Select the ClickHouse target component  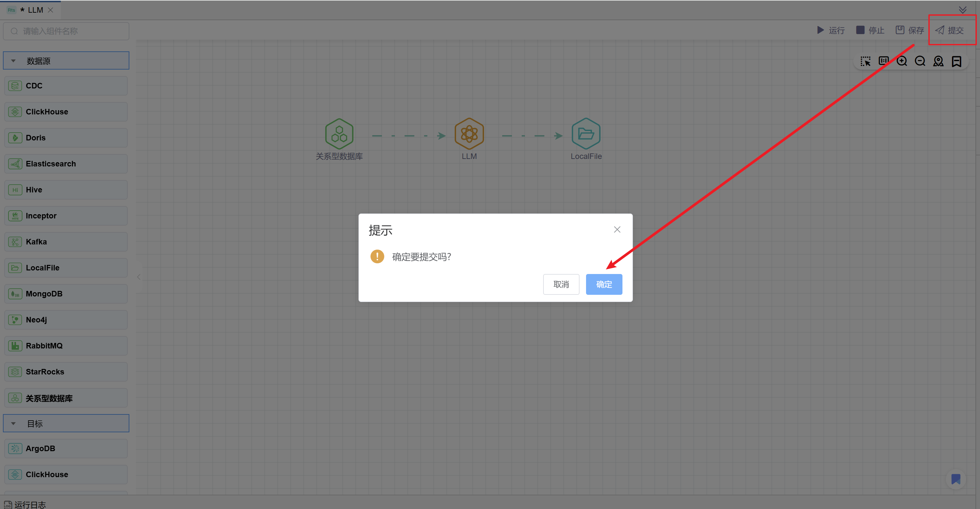(x=66, y=474)
